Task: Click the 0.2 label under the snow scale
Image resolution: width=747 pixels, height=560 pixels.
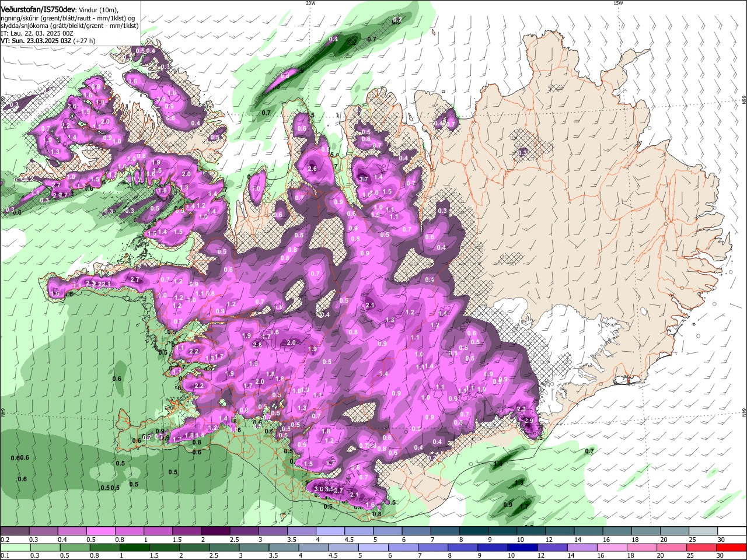Action: tap(5, 540)
